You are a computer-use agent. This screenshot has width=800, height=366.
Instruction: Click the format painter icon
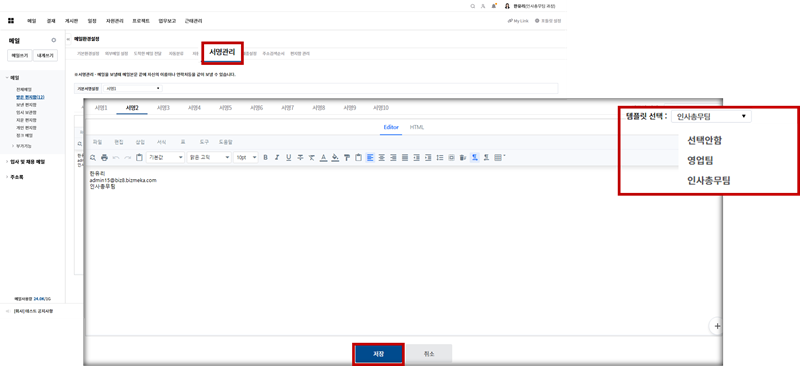(x=346, y=158)
